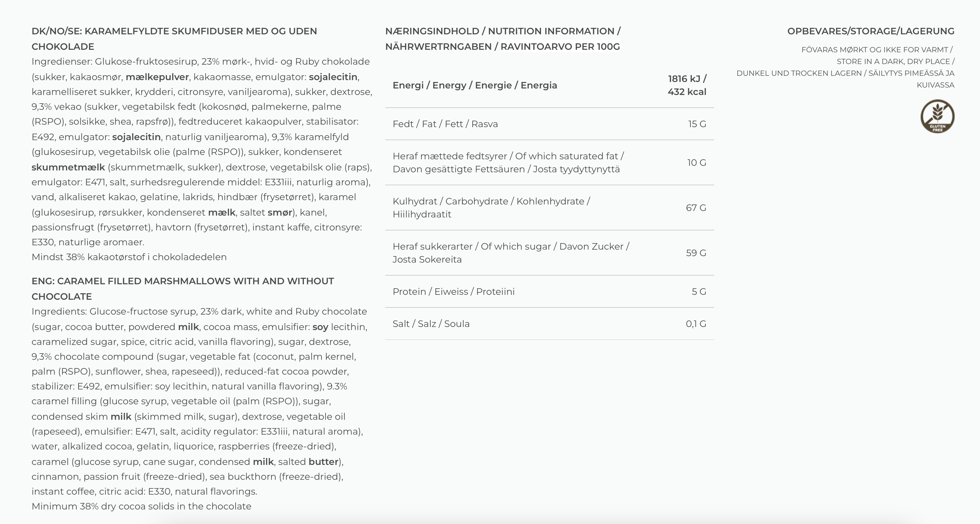Click the Mindst 38% kakaotørstof line
Screen dimensions: 980x524
(x=129, y=257)
